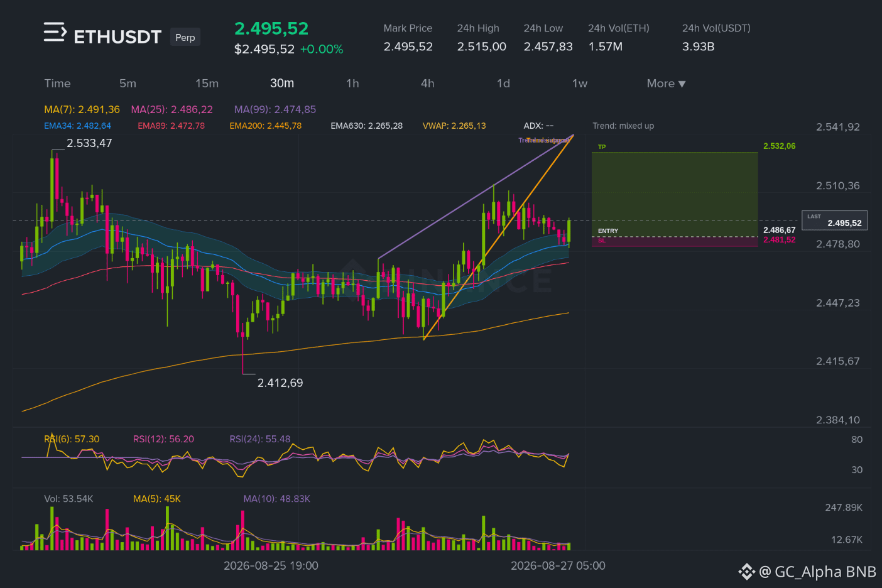Click the +0.00% change percentage

click(322, 49)
